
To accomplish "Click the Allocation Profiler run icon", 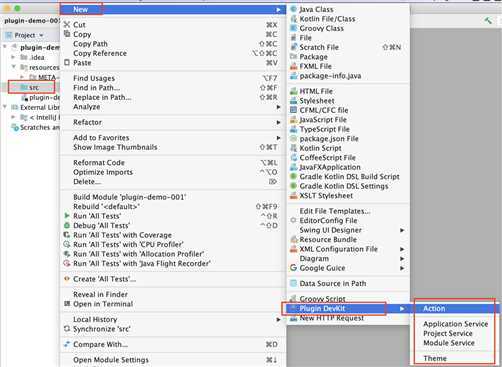I will [x=67, y=254].
